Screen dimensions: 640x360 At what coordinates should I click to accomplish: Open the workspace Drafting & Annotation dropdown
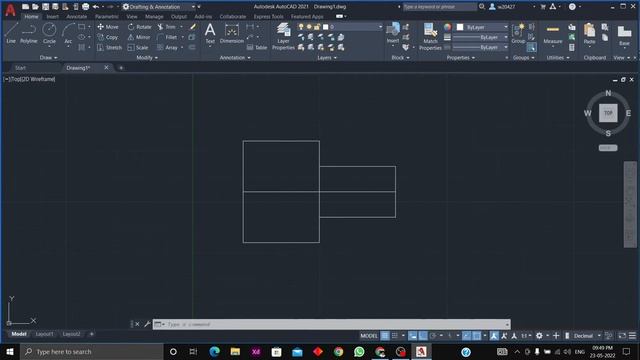pyautogui.click(x=159, y=7)
